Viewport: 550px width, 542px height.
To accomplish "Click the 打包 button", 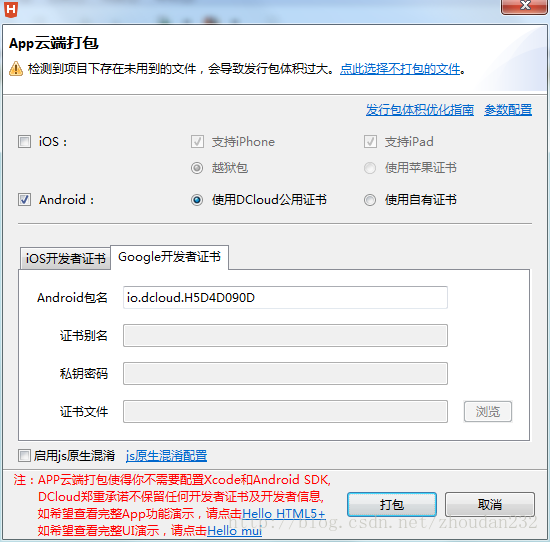I will click(392, 504).
